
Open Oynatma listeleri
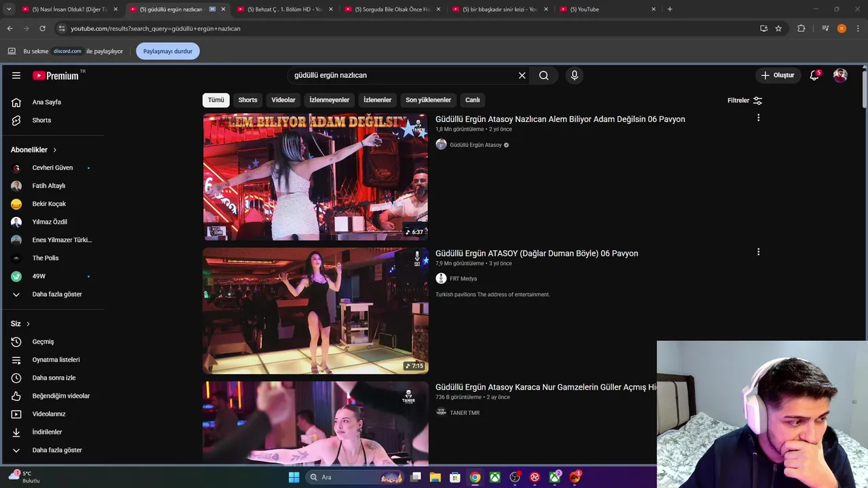click(54, 360)
